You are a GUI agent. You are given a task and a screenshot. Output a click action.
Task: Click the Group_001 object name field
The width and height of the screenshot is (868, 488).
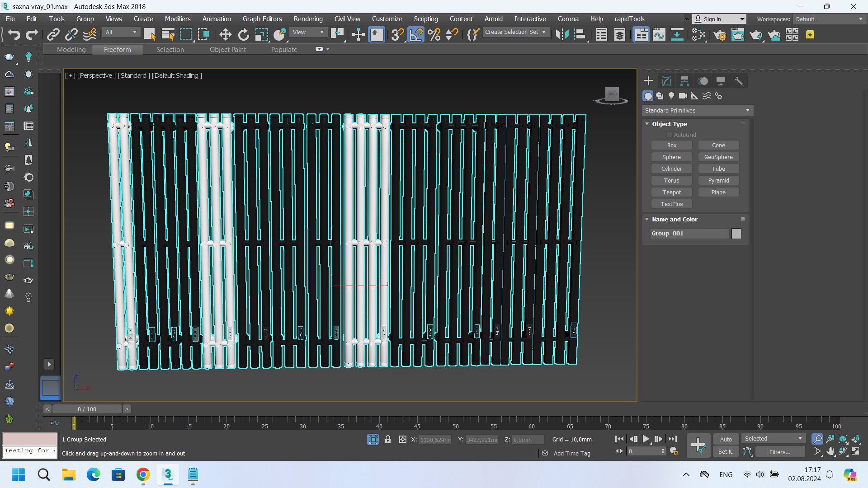pyautogui.click(x=690, y=234)
